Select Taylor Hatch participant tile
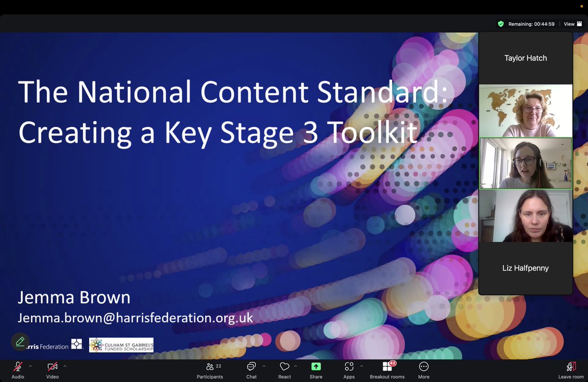The image size is (588, 382). point(525,58)
